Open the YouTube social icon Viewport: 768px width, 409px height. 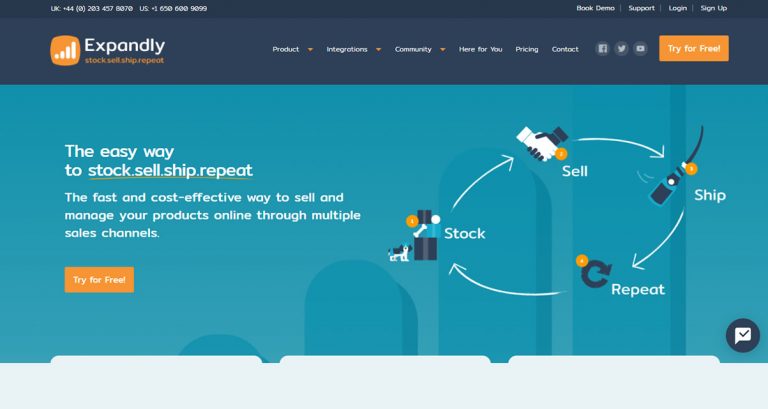tap(640, 48)
